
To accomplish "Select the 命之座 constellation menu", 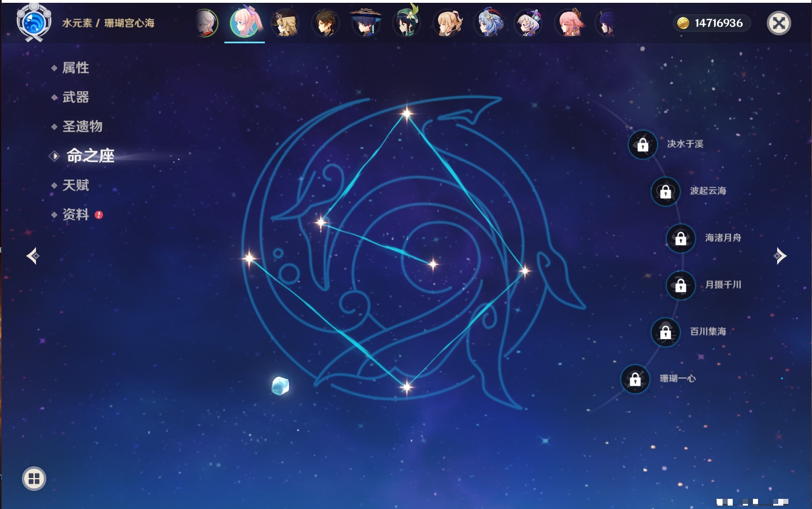I will point(90,156).
